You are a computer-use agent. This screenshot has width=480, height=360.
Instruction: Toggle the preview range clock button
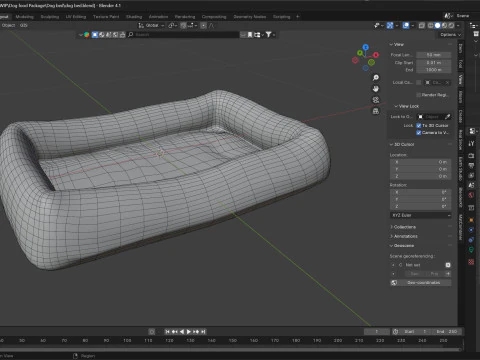point(395,332)
